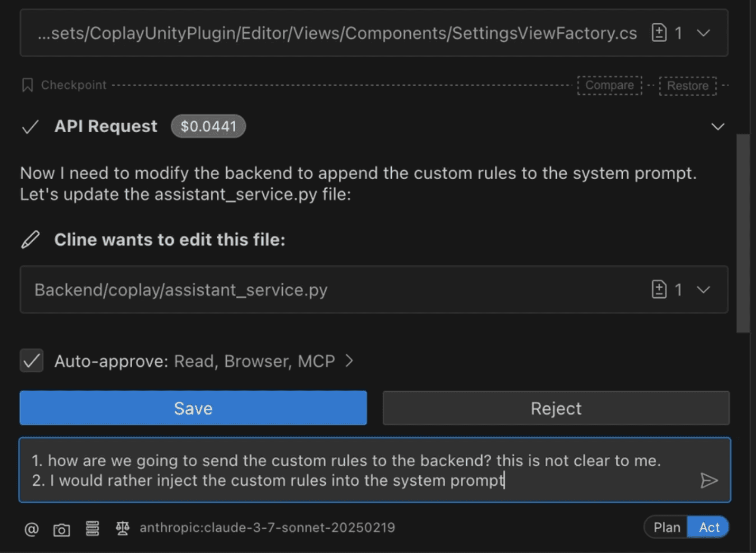Select the Act tab

click(x=708, y=527)
